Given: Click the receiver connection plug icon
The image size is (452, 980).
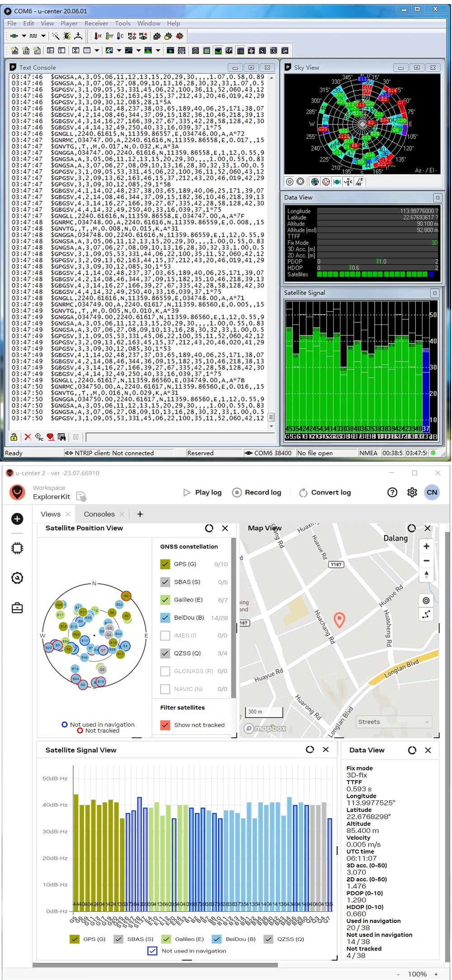Looking at the screenshot, I should [x=14, y=36].
